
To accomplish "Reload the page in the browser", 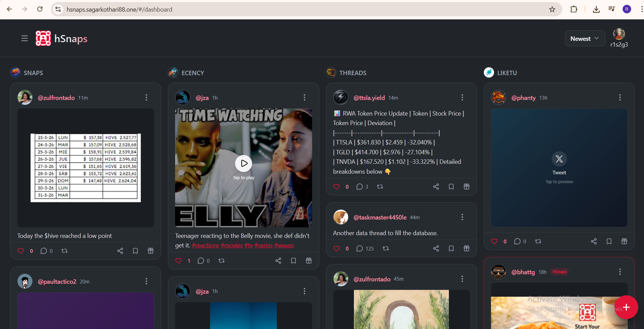I will pyautogui.click(x=40, y=9).
